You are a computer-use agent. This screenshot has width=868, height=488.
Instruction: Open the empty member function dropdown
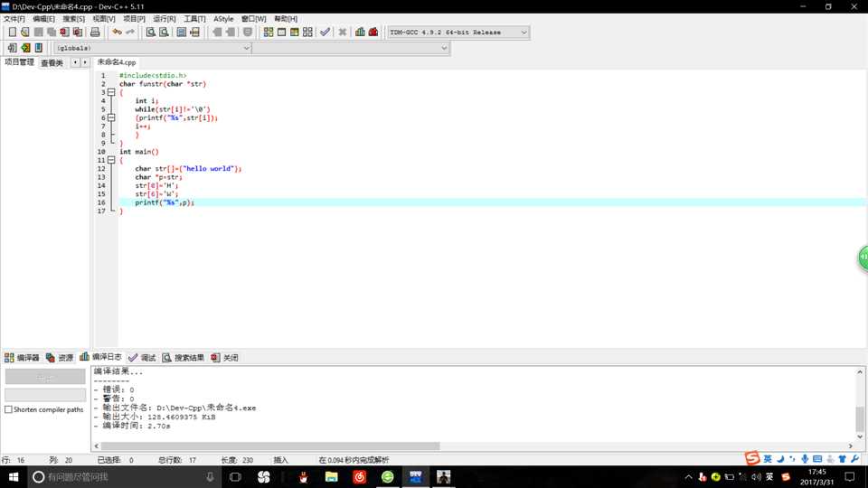tap(351, 48)
